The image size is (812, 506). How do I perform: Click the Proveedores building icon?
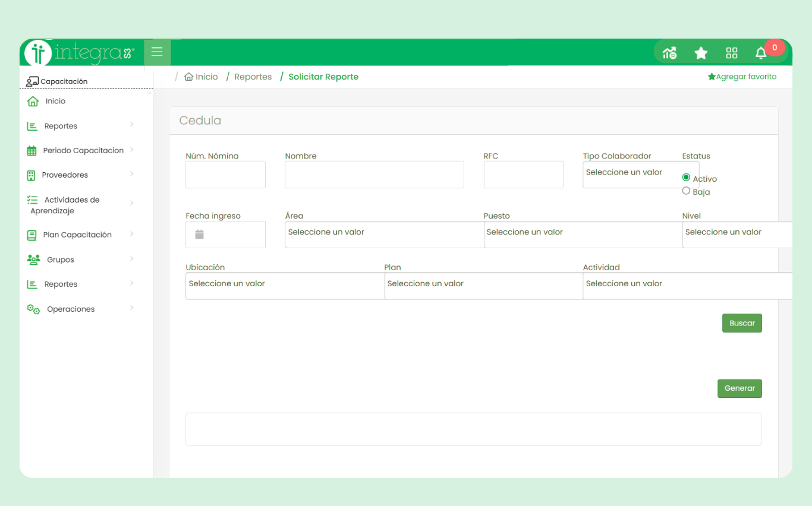pyautogui.click(x=32, y=175)
